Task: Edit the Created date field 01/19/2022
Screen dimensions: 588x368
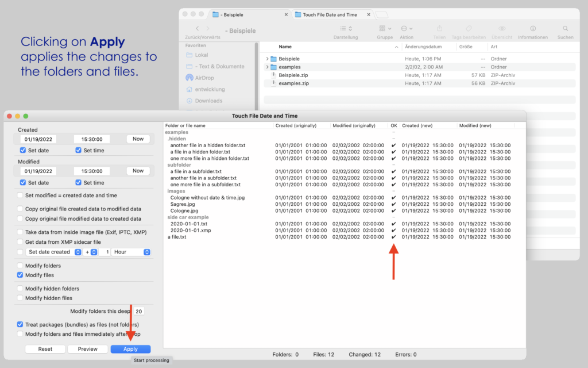Action: click(x=38, y=139)
